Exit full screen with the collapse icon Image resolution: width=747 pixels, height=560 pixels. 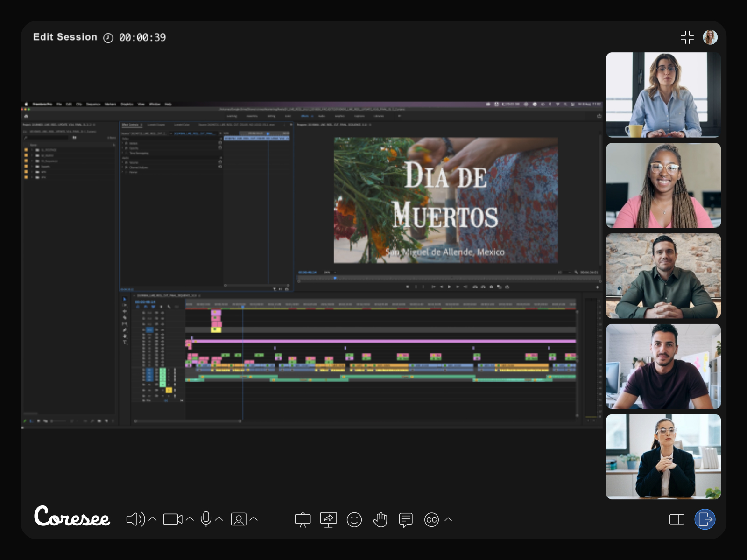click(687, 37)
